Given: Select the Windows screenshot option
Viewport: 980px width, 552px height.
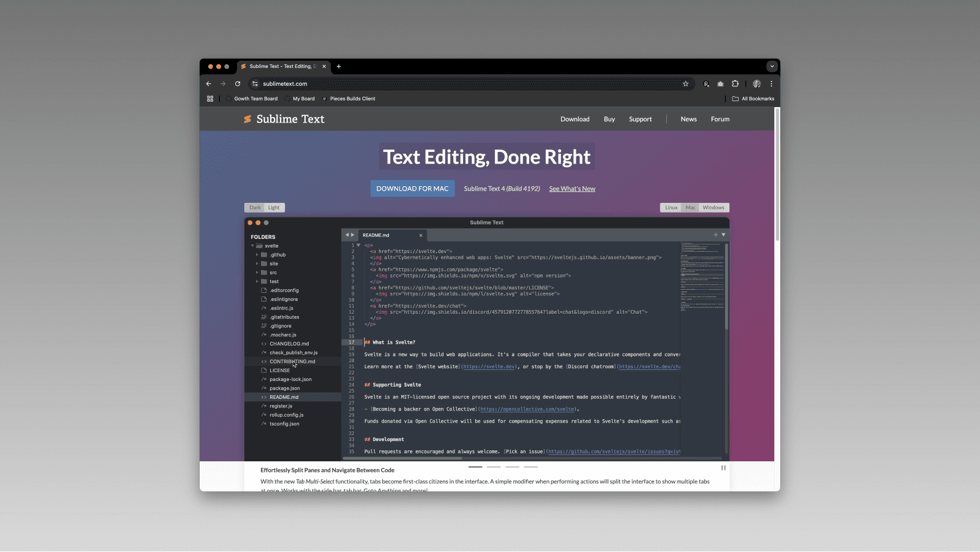Looking at the screenshot, I should (x=713, y=208).
